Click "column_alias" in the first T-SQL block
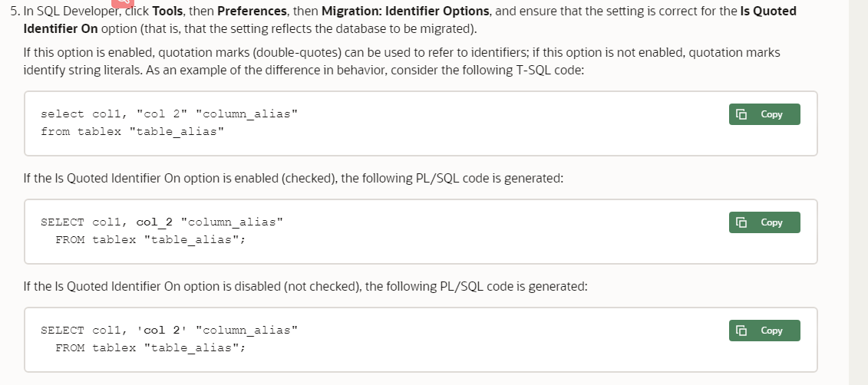 246,114
